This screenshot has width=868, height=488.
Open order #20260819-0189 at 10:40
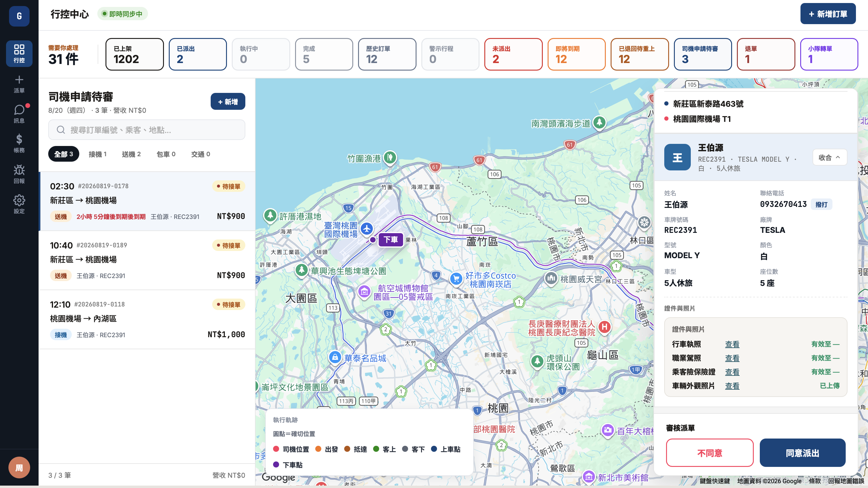tap(147, 260)
